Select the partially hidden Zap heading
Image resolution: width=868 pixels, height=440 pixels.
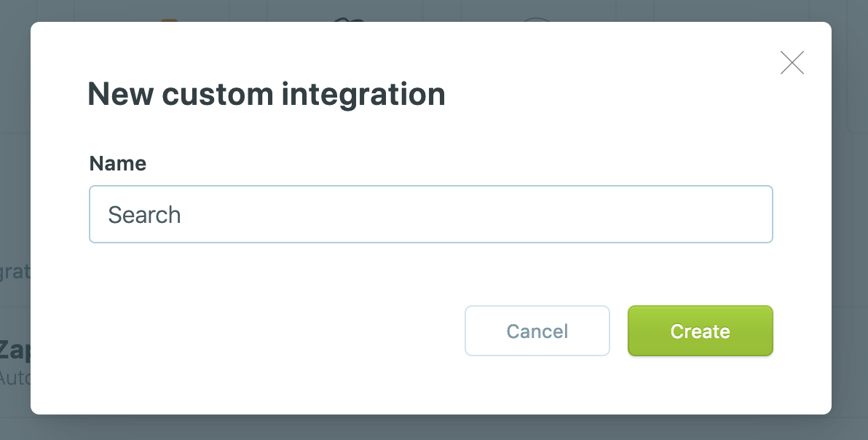click(x=15, y=350)
